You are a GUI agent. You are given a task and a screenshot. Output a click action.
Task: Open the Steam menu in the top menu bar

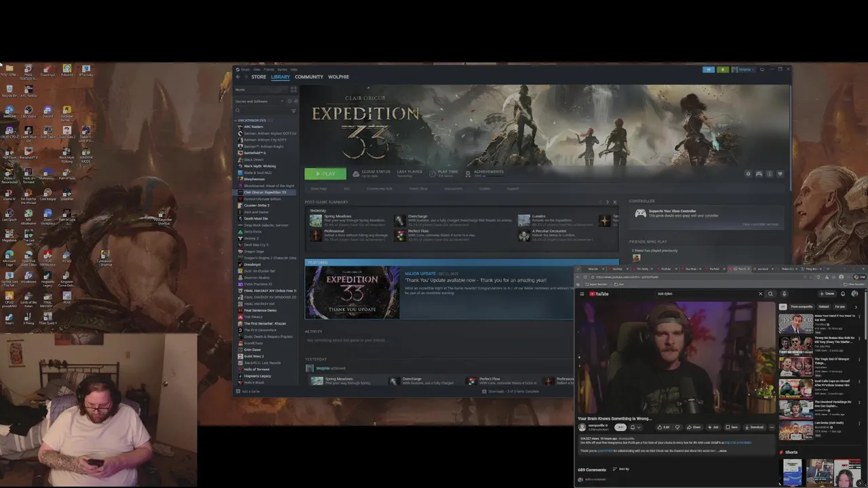tap(245, 69)
